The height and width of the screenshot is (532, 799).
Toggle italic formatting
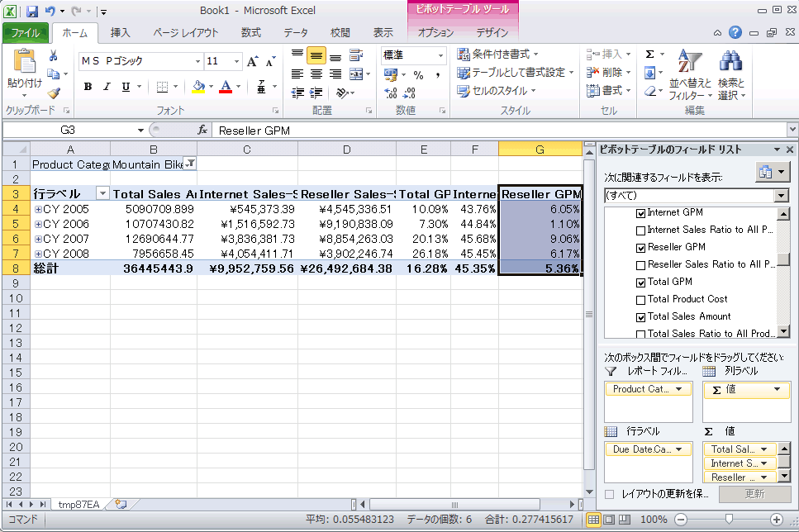pos(107,87)
